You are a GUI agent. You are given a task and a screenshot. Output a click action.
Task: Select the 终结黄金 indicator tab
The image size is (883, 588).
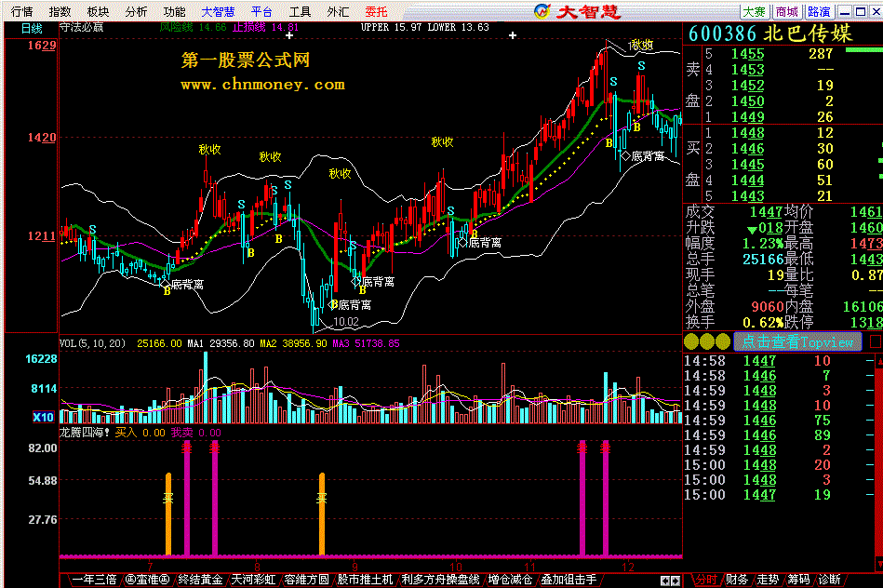click(x=200, y=580)
